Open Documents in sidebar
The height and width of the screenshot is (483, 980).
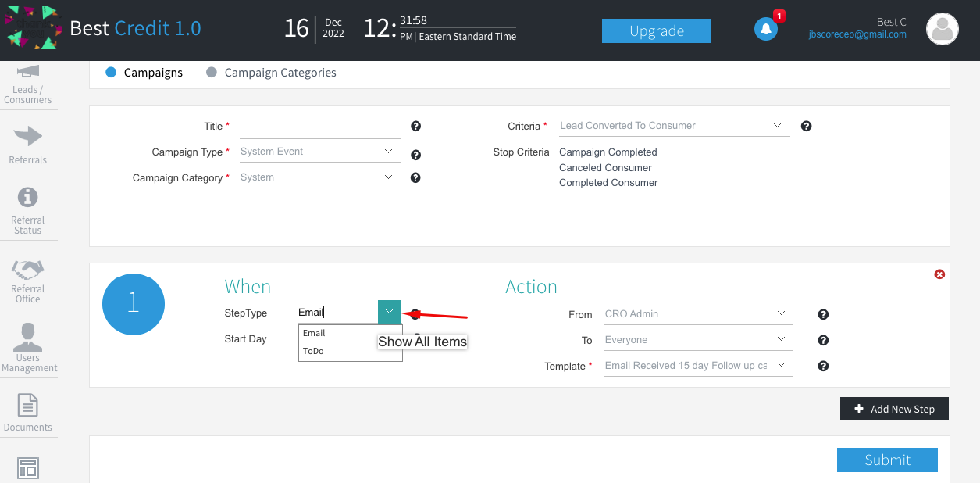point(28,413)
